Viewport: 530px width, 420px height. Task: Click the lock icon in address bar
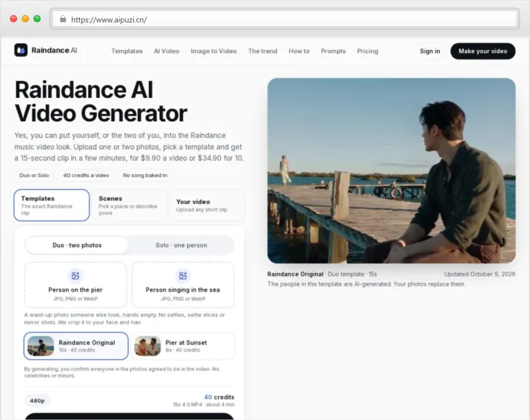point(63,19)
